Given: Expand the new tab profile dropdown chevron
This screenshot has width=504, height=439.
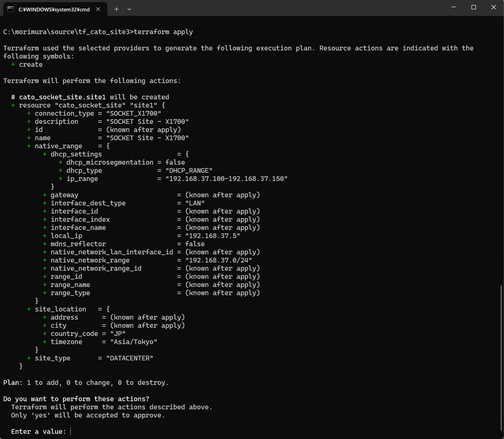Looking at the screenshot, I should tap(129, 9).
